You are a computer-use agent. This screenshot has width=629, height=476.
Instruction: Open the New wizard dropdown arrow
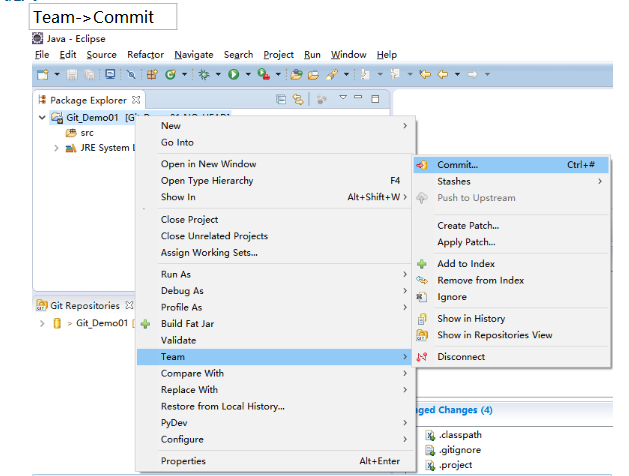[x=57, y=74]
